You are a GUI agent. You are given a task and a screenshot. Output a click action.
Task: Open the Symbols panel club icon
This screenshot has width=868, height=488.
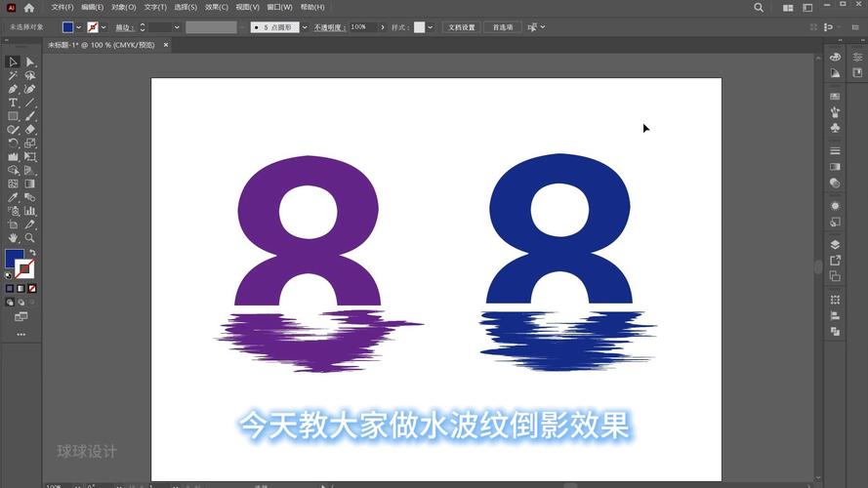pyautogui.click(x=835, y=128)
